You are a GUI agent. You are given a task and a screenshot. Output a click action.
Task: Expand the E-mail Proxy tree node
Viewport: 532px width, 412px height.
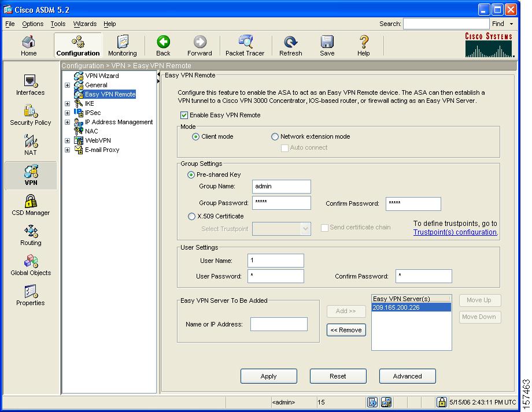click(x=68, y=150)
